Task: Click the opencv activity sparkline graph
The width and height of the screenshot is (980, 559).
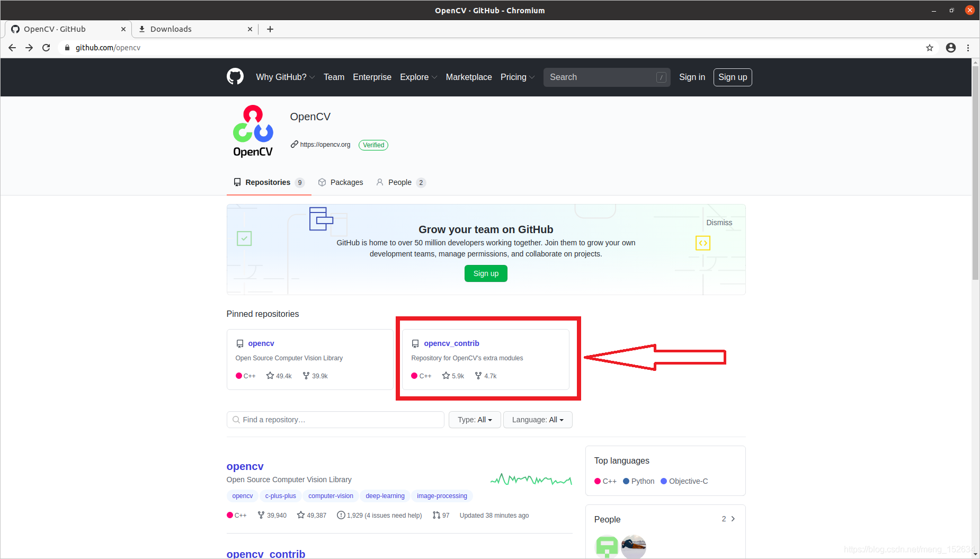Action: tap(531, 480)
